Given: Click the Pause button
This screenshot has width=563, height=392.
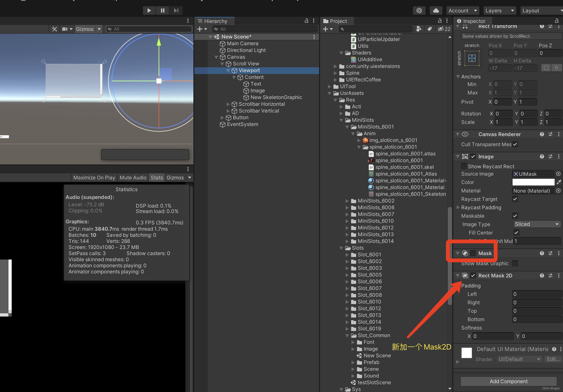Looking at the screenshot, I should click(x=162, y=11).
